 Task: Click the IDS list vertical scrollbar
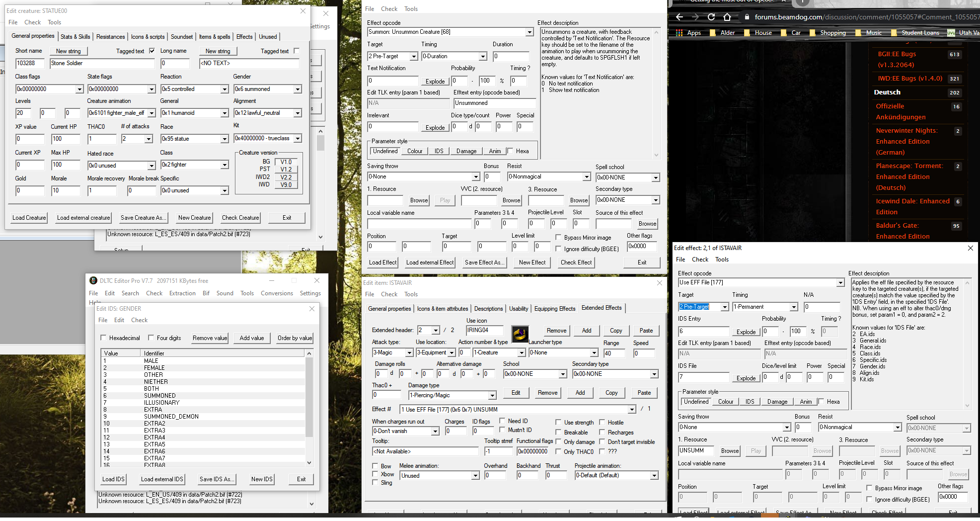tap(309, 408)
